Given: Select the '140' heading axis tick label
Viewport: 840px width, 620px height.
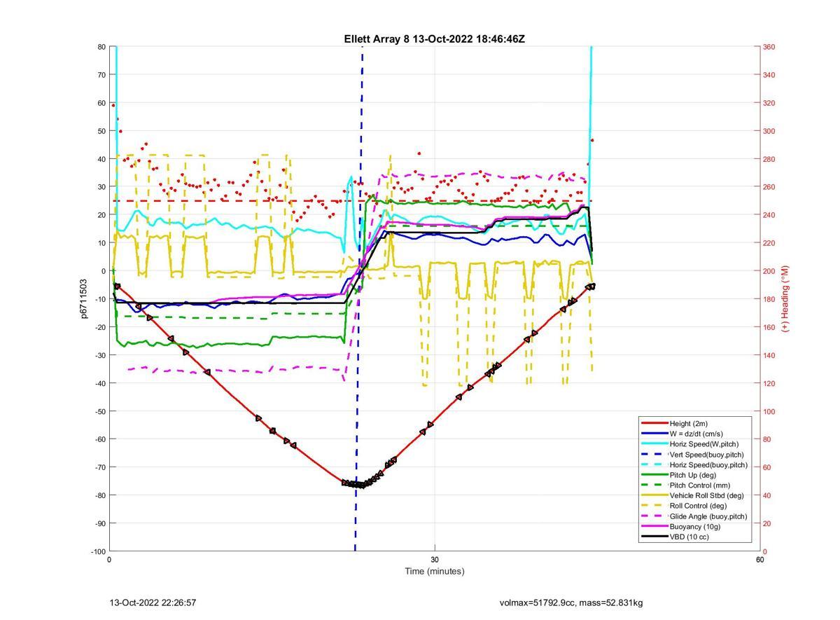Looking at the screenshot, I should tap(769, 355).
